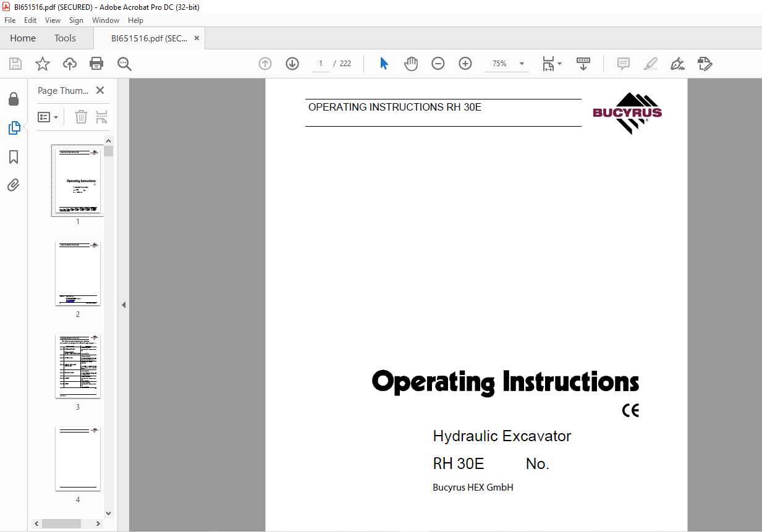Open the sign document pen tool
Image resolution: width=762 pixels, height=532 pixels.
click(678, 64)
